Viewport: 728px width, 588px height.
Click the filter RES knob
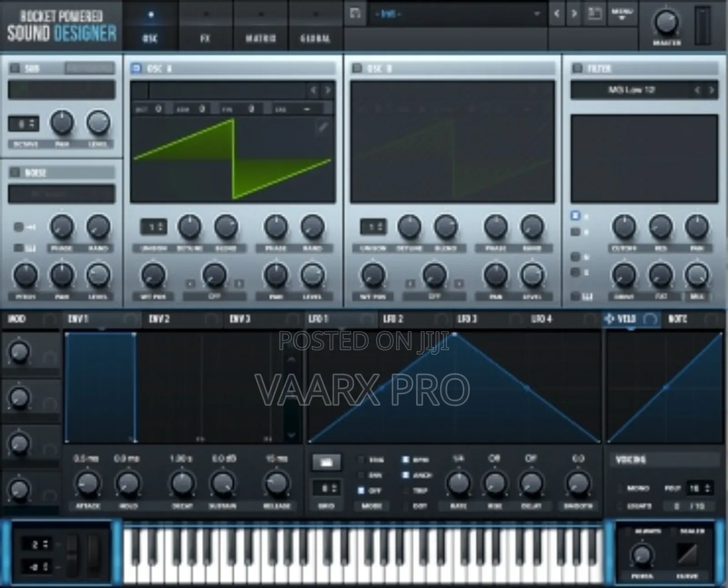661,226
